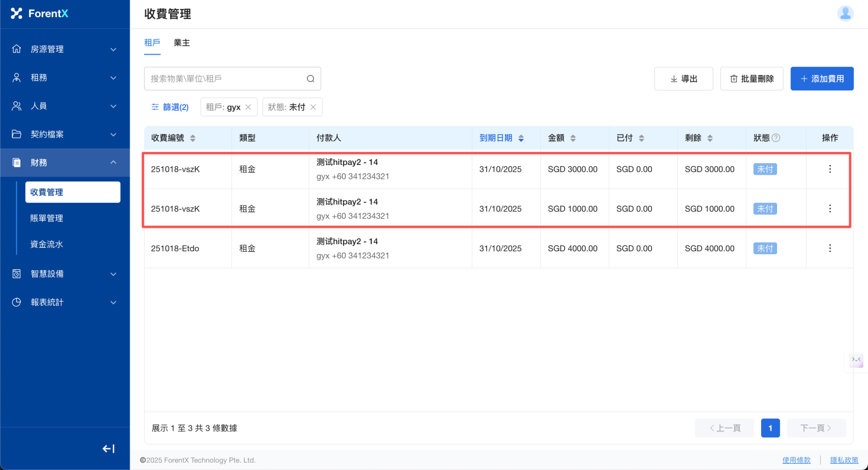Open actions menu for 251018-Etdo row
This screenshot has width=868, height=470.
click(830, 248)
